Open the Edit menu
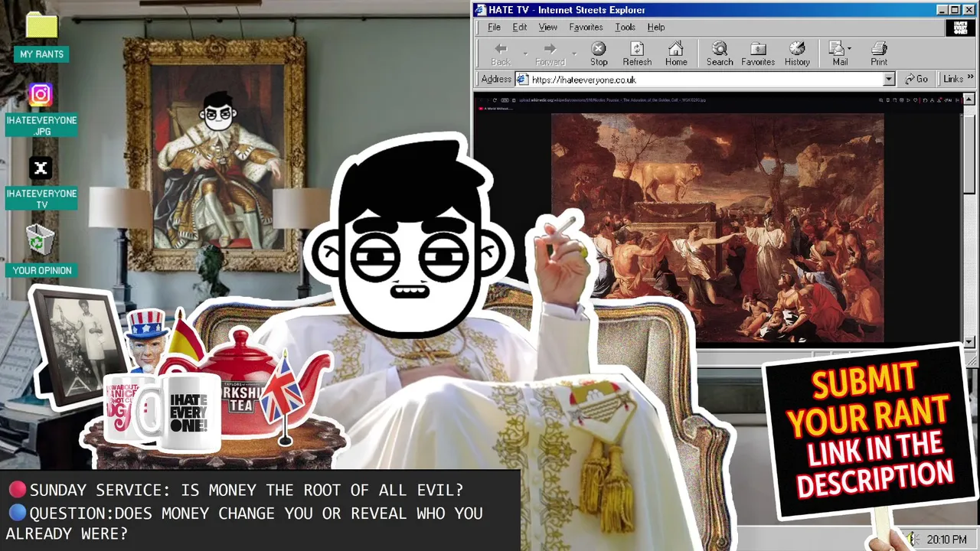The width and height of the screenshot is (980, 551). (520, 27)
